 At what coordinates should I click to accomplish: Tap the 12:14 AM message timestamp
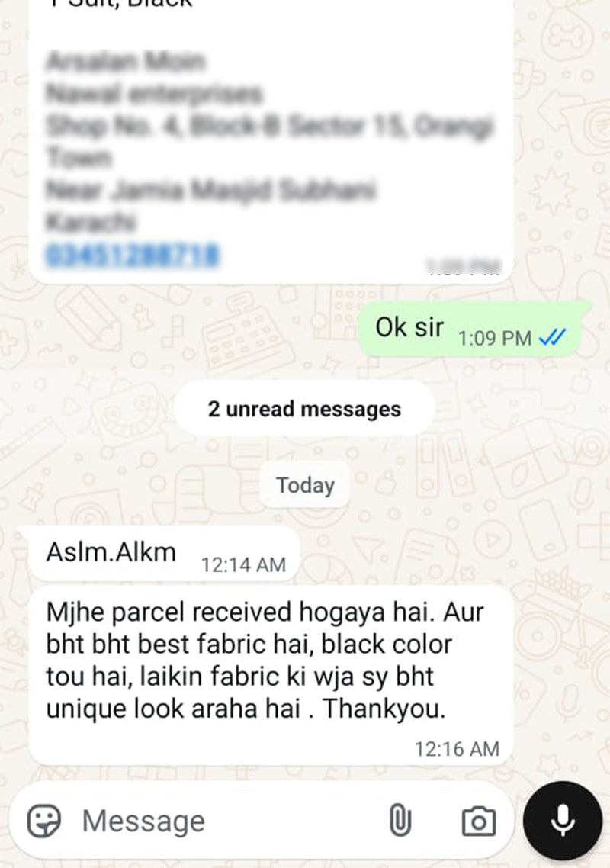pyautogui.click(x=243, y=565)
